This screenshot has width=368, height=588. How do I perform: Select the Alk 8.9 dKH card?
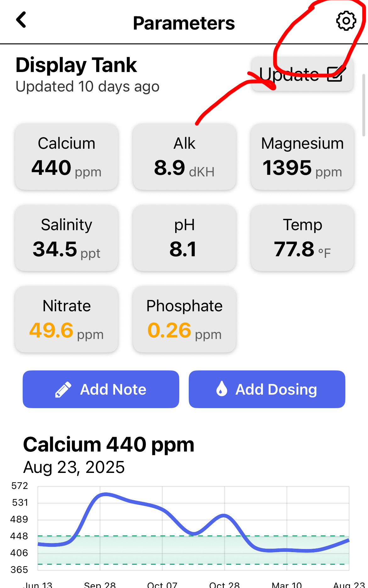(184, 157)
